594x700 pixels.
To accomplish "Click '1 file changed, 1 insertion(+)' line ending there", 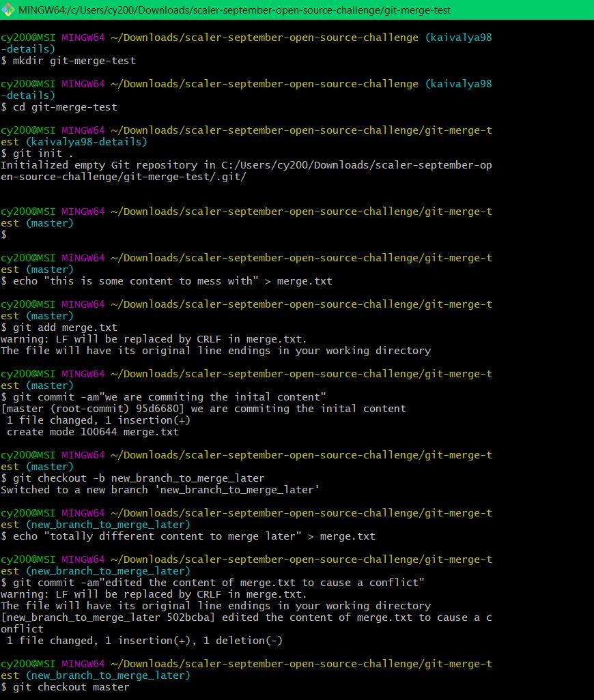I will (x=99, y=420).
